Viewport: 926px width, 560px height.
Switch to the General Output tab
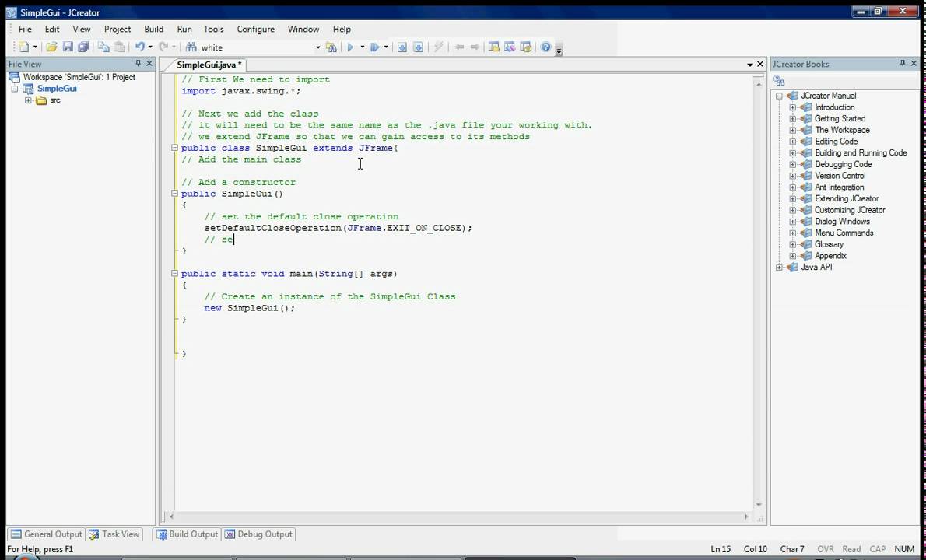tap(46, 534)
